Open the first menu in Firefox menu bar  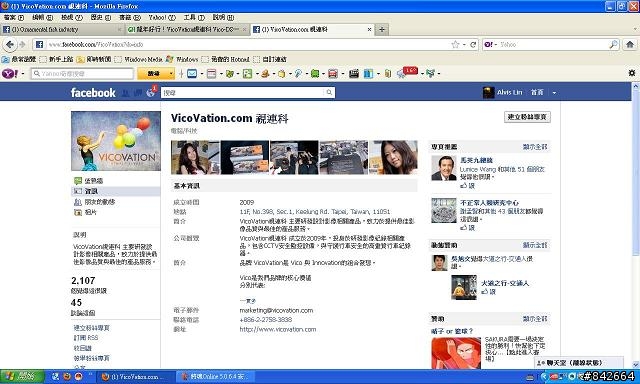tap(14, 18)
